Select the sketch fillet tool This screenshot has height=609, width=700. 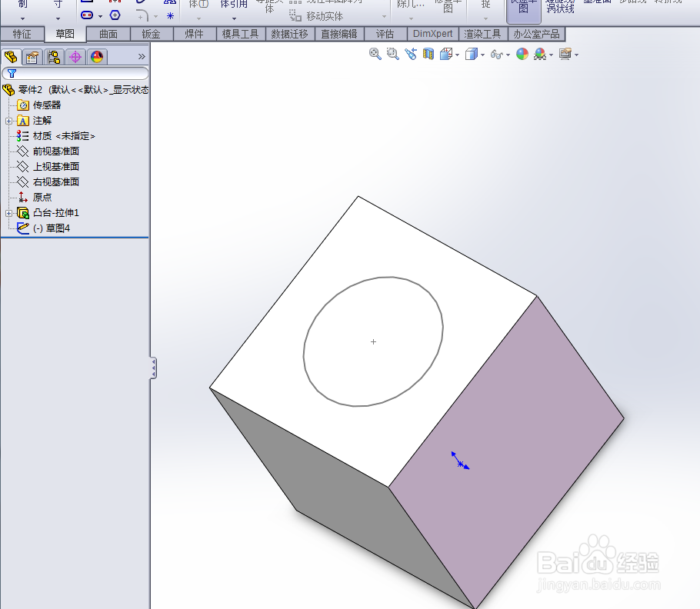[142, 15]
